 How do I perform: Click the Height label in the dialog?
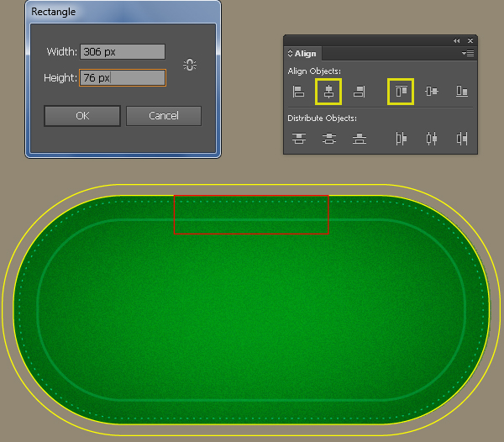click(x=60, y=78)
